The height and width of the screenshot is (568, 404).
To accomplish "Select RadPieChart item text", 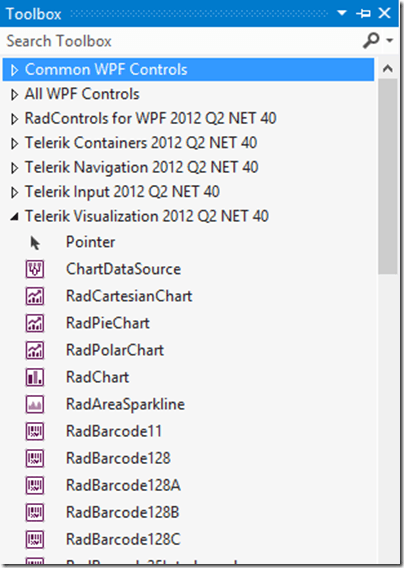I will 108,323.
